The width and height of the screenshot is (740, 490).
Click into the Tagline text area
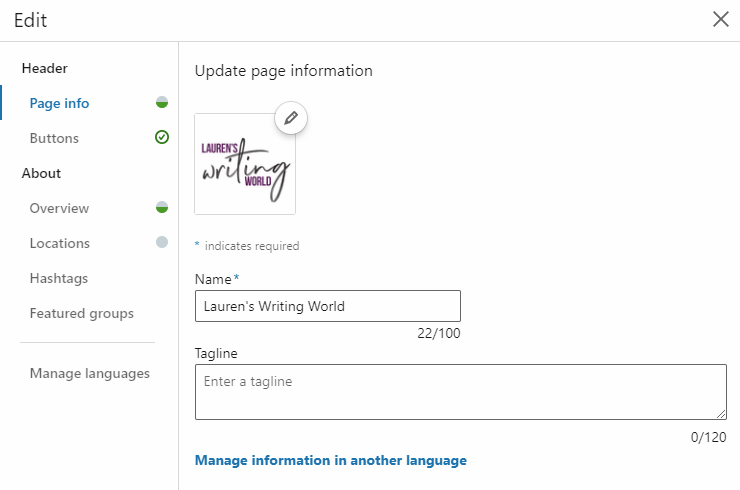(x=461, y=392)
